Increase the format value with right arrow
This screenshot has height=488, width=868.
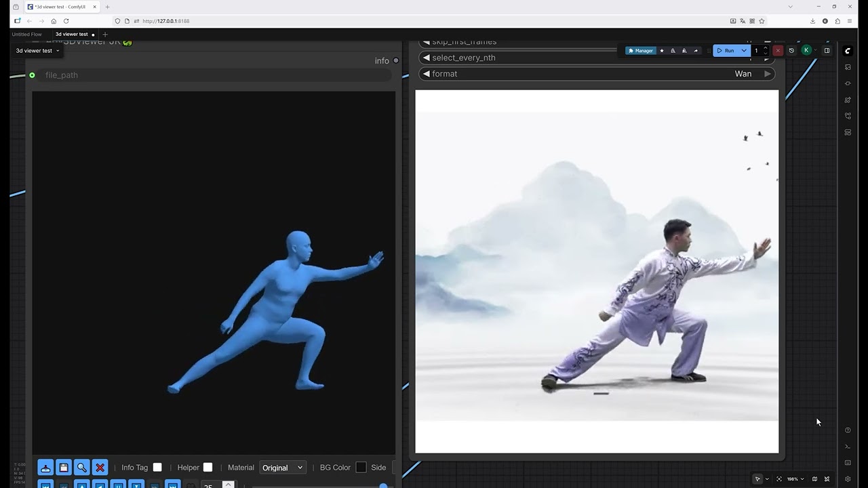768,74
